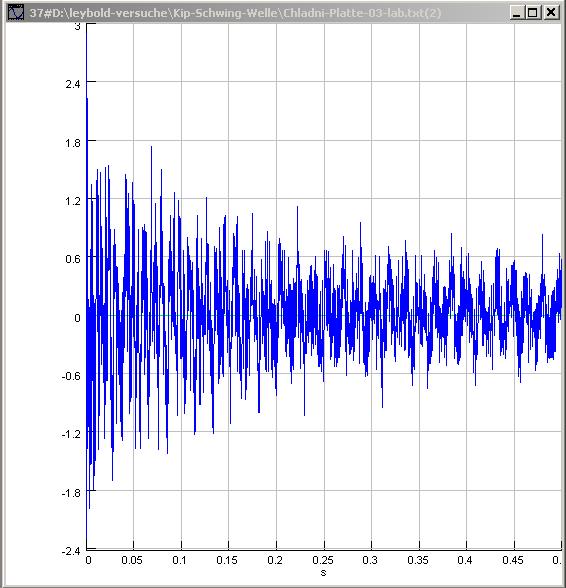Click the x-axis unit label s
Viewport: 566px width, 588px height.
(x=323, y=573)
